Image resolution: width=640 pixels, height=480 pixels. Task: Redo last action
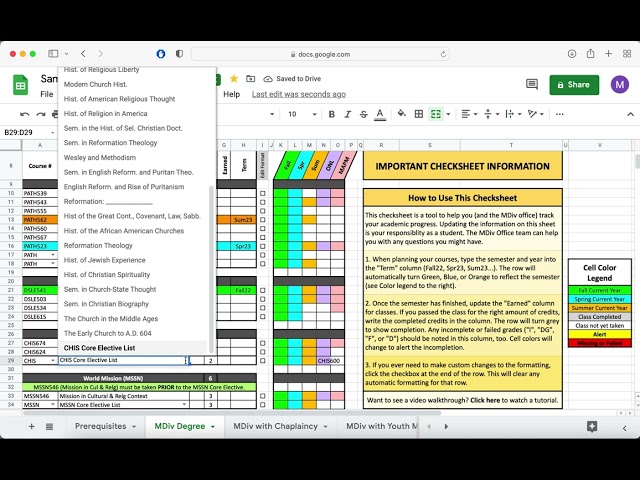coord(40,114)
